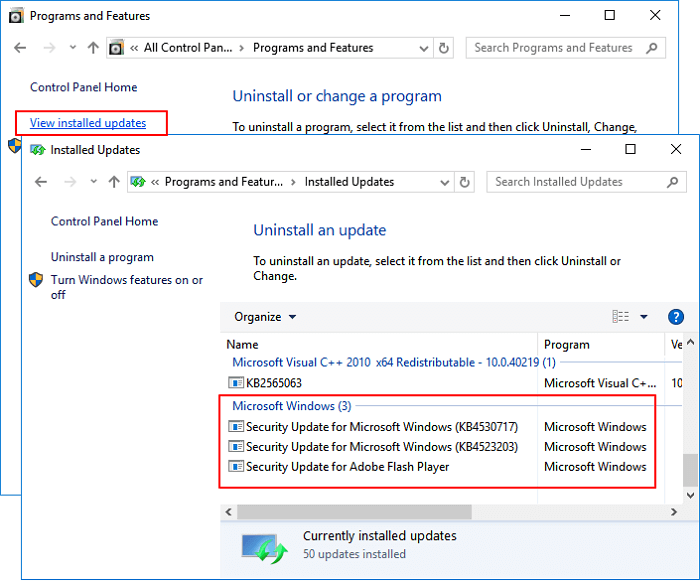Open the Organize menu

point(265,317)
